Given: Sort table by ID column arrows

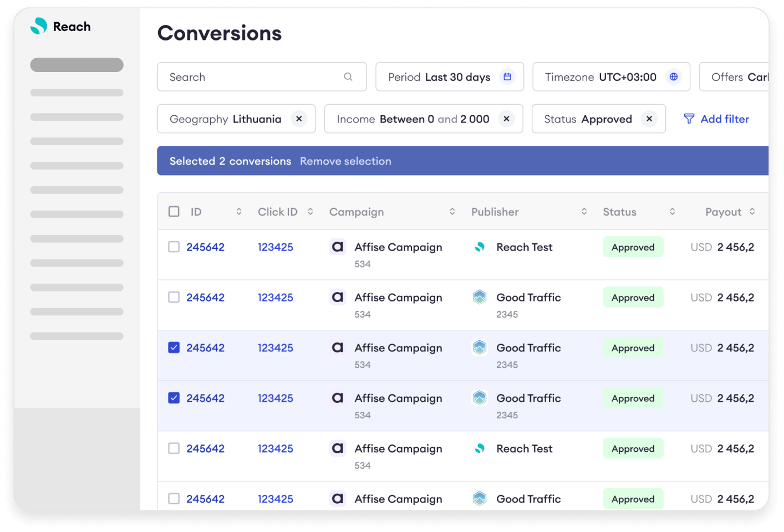Looking at the screenshot, I should (239, 212).
